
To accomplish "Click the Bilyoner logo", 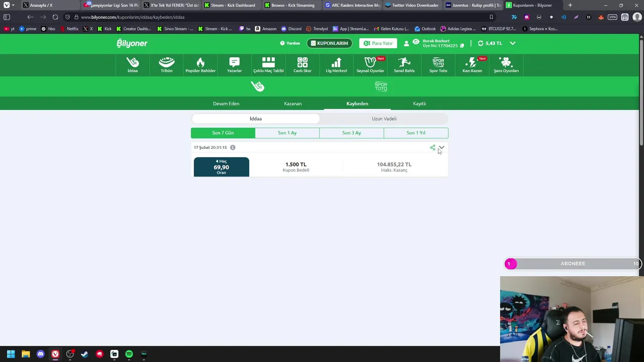I will coord(132,43).
